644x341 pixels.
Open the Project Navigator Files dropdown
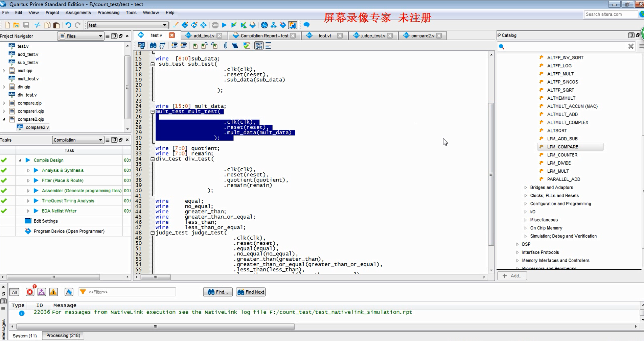80,36
